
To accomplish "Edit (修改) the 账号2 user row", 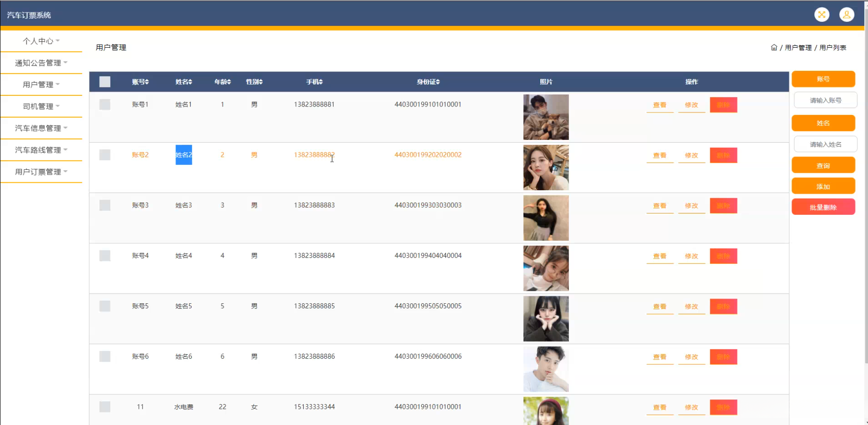I will pyautogui.click(x=692, y=156).
